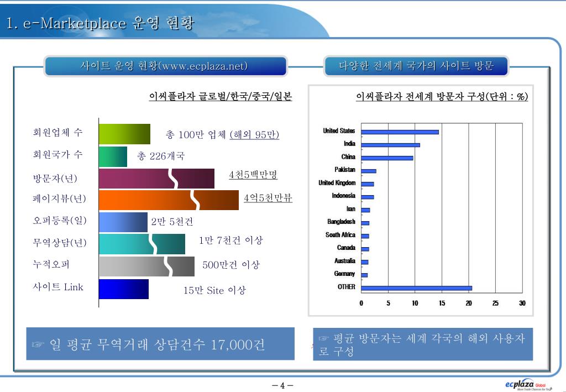Click the '회원국가 수' row label
Image resolution: width=566 pixels, height=392 pixels.
pyautogui.click(x=57, y=154)
